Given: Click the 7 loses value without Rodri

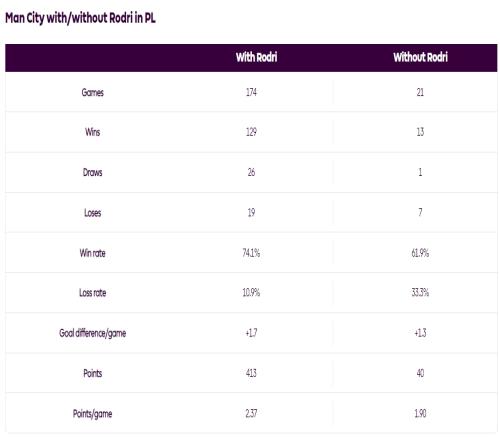Looking at the screenshot, I should 420,212.
